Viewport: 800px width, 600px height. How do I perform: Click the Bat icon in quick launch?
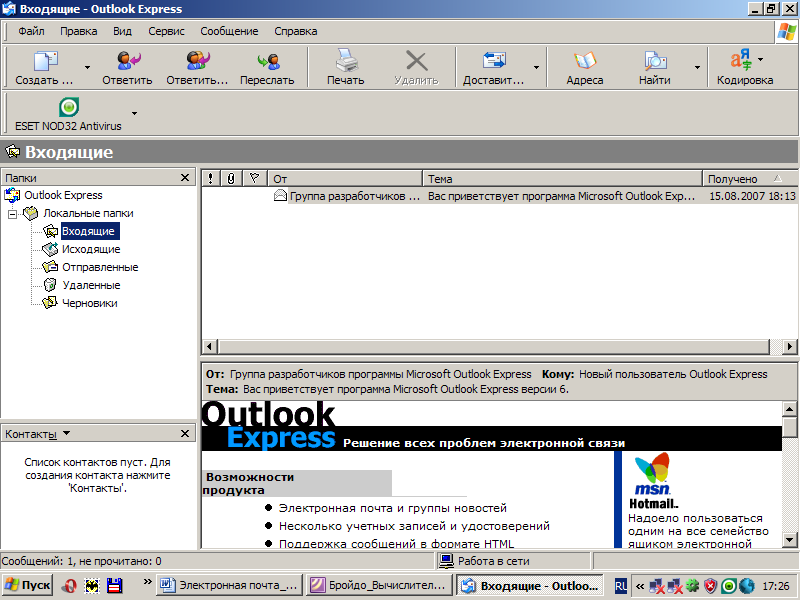click(x=92, y=586)
